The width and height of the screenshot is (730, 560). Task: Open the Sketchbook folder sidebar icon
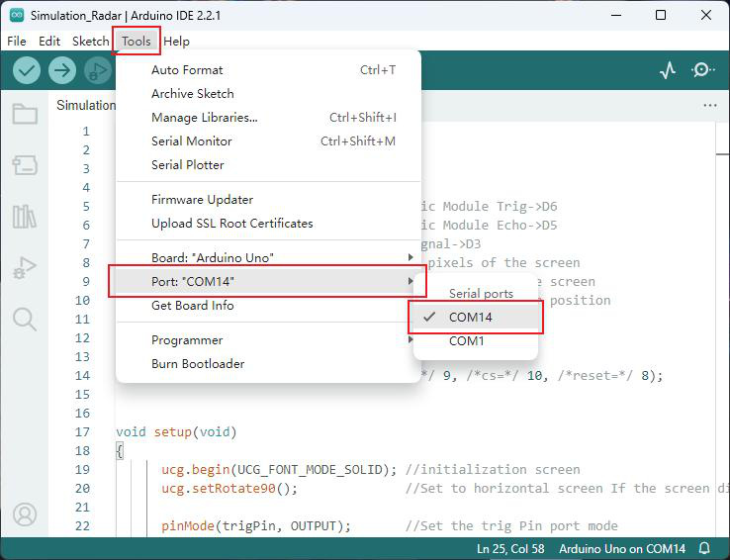25,113
